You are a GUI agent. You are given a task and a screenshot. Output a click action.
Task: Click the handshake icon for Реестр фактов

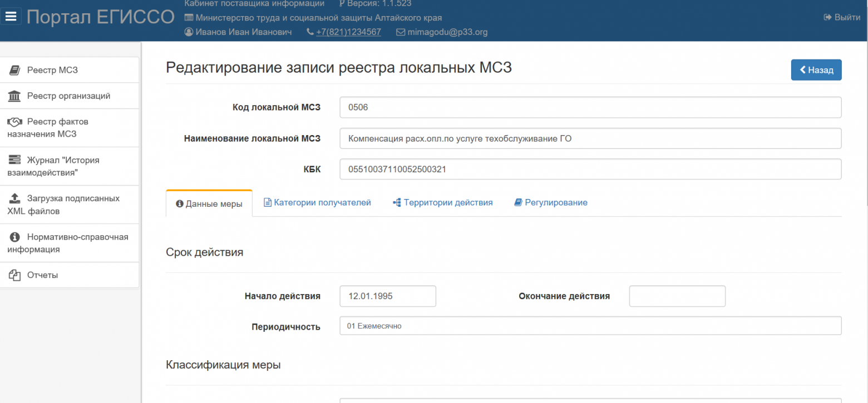coord(15,122)
